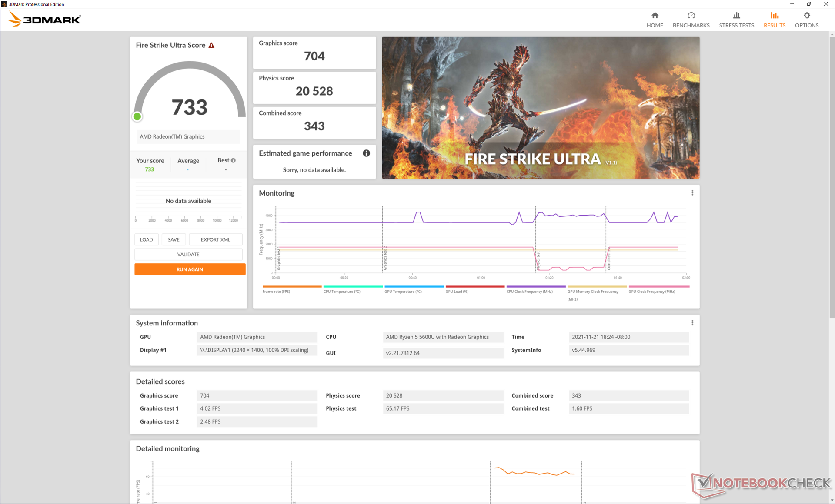Toggle GPU Load (%) legend series

click(x=457, y=292)
